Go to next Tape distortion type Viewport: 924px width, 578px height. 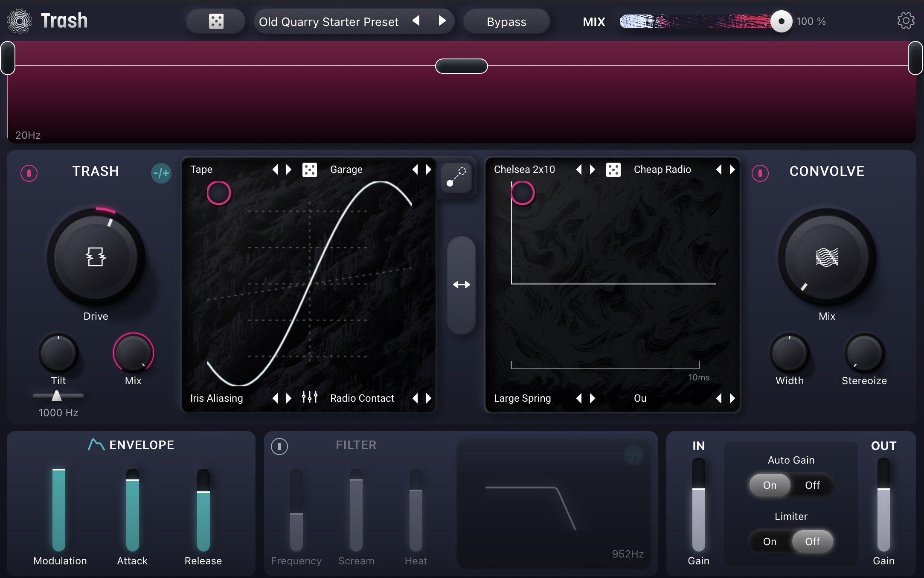tap(288, 169)
